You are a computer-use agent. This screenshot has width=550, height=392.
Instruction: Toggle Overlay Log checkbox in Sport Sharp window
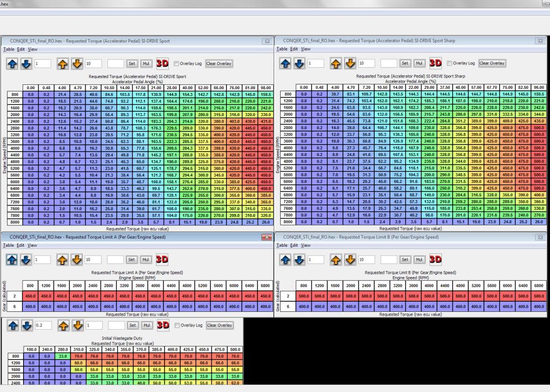449,63
